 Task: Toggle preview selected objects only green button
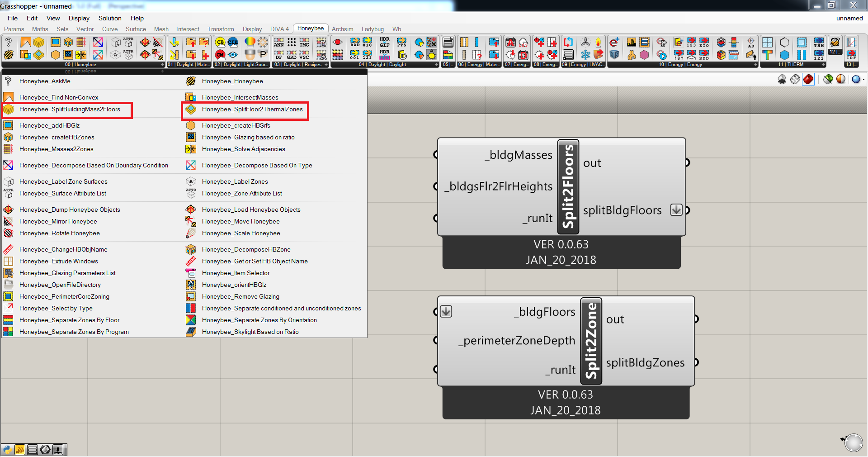(828, 79)
